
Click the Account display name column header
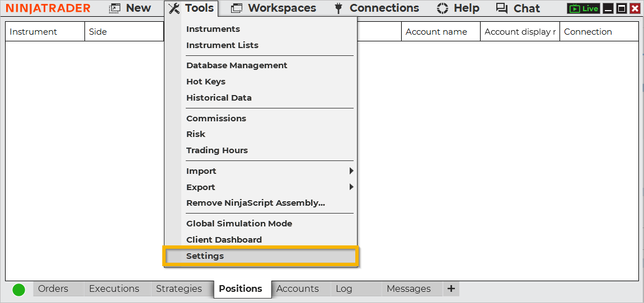(520, 32)
